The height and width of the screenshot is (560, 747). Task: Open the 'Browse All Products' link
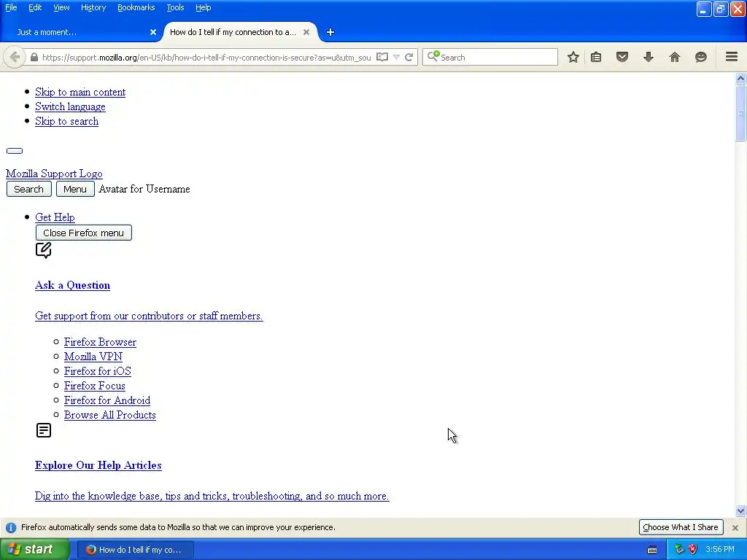[x=109, y=415]
